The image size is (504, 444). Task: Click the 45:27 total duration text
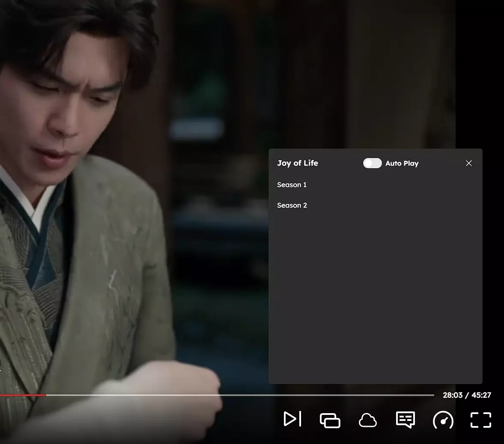tap(481, 395)
